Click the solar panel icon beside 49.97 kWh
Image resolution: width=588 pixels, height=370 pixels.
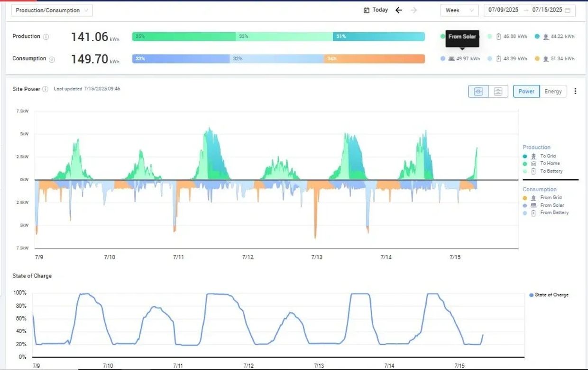point(451,59)
